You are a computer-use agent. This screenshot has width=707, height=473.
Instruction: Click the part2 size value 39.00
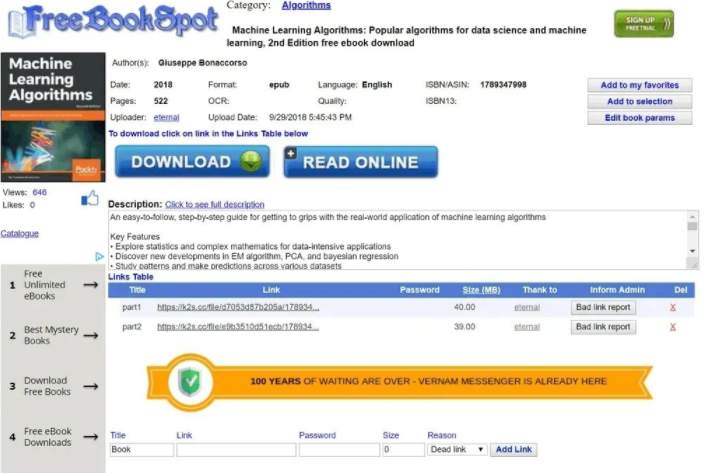click(x=464, y=327)
